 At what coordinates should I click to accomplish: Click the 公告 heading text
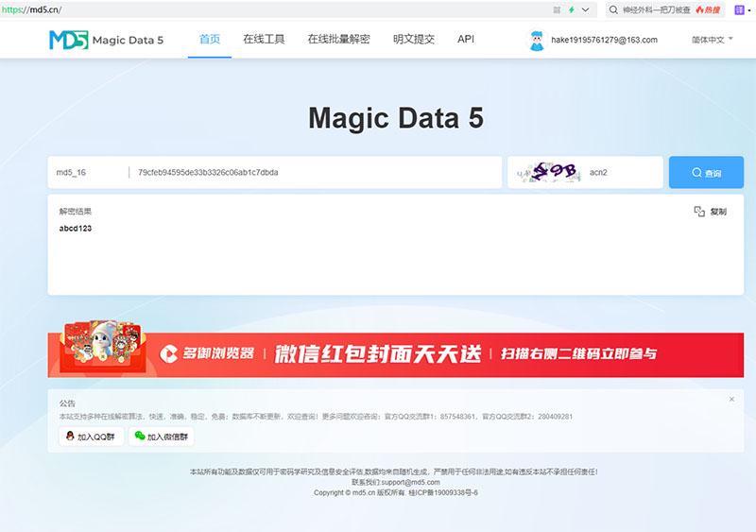pyautogui.click(x=67, y=403)
